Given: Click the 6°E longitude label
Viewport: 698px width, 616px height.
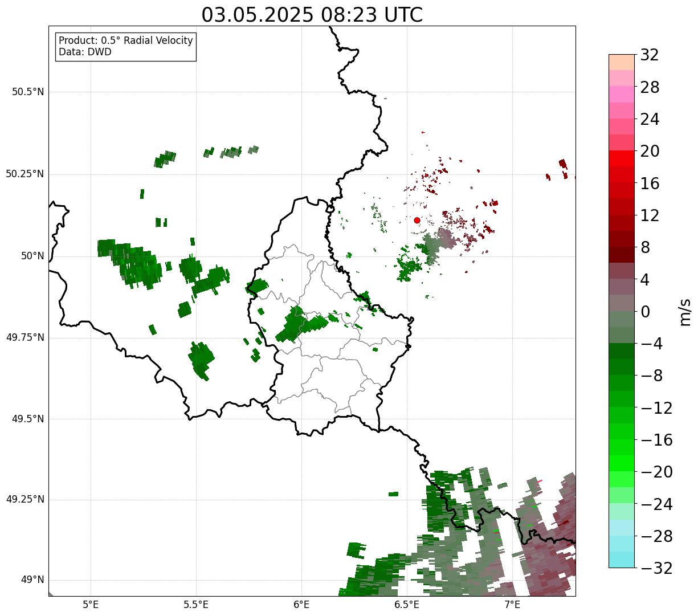Looking at the screenshot, I should click(301, 605).
